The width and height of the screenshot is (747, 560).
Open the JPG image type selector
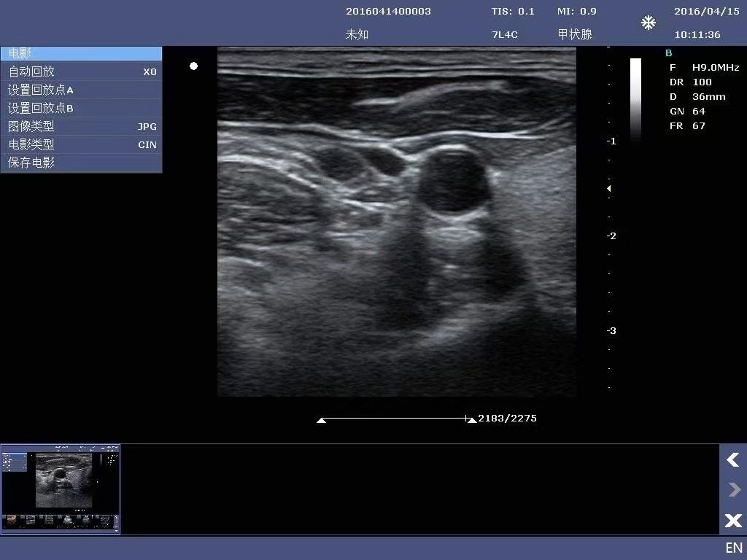[x=147, y=126]
